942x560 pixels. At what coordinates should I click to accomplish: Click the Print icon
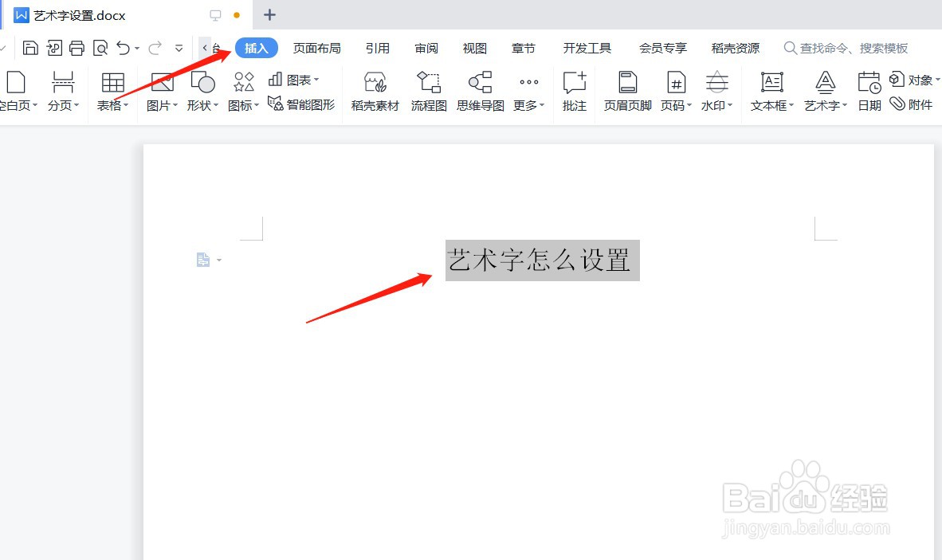pyautogui.click(x=77, y=48)
